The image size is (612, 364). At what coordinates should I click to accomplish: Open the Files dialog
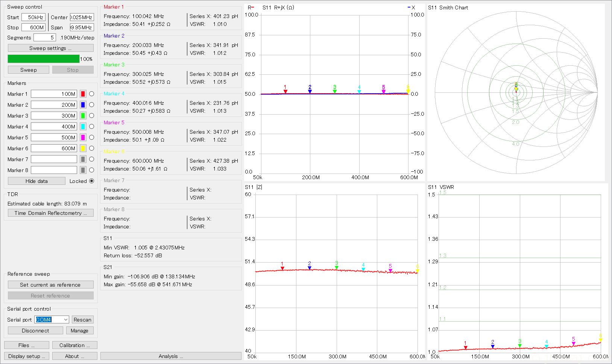(x=27, y=345)
